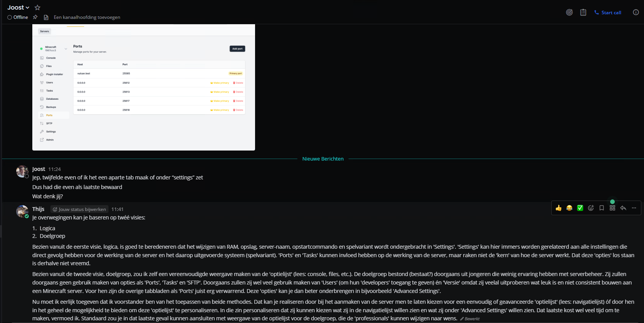Reply to Thijs's message with the arrow icon

(623, 208)
